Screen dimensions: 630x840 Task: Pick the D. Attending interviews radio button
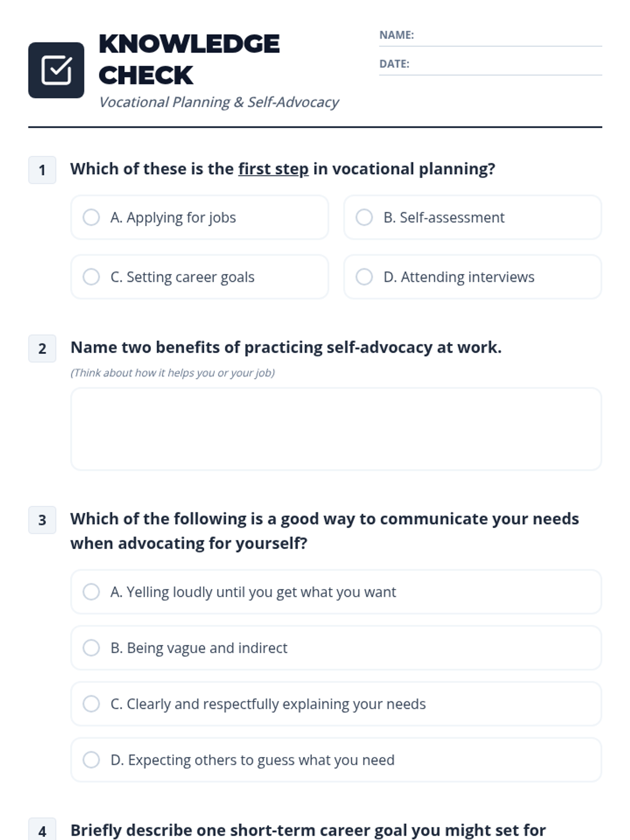(x=364, y=277)
